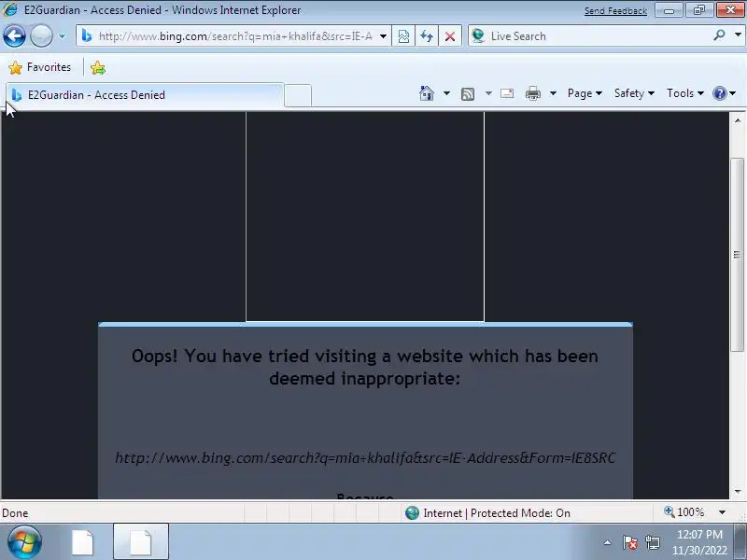Toggle the Compatibility View icon
Viewport: 747px width, 560px height.
403,36
